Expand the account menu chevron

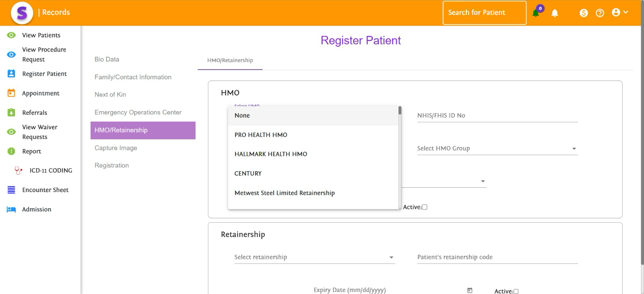(x=625, y=12)
